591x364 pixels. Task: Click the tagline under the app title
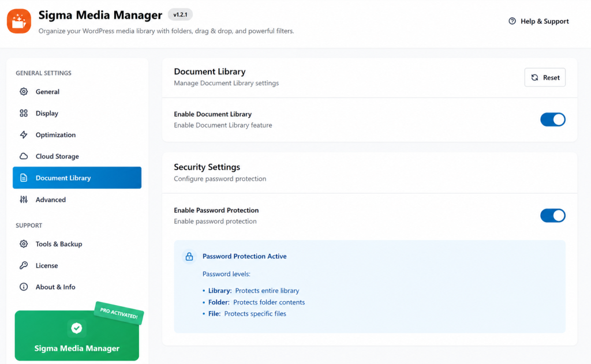pyautogui.click(x=166, y=31)
